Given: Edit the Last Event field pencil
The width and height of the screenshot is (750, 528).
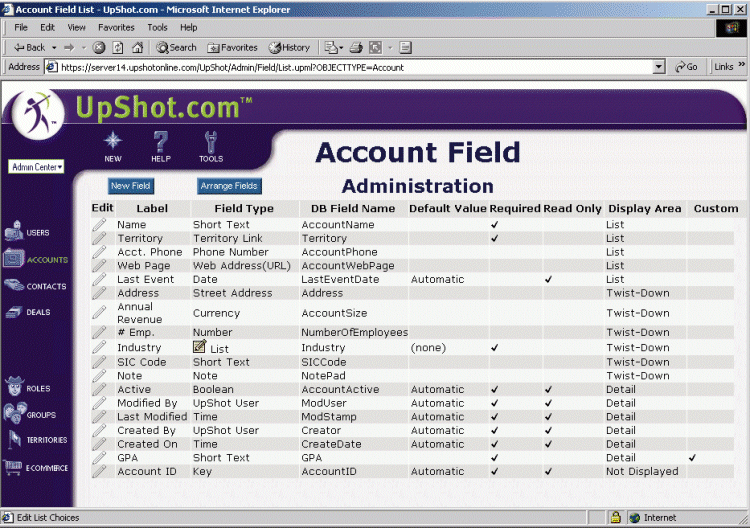Looking at the screenshot, I should pos(99,279).
